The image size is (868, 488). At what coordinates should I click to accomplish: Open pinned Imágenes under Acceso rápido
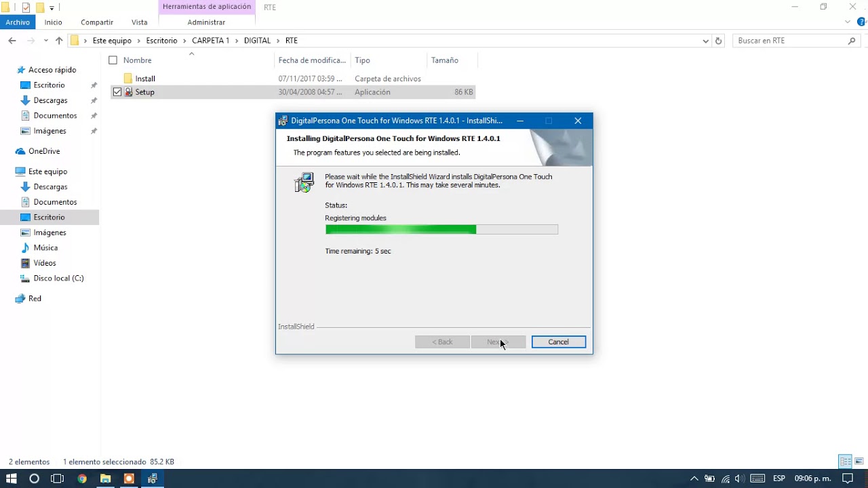click(x=50, y=131)
